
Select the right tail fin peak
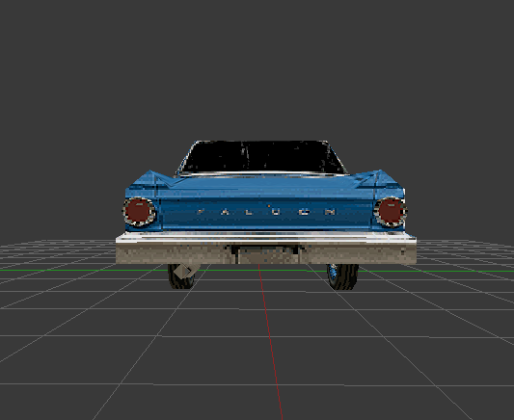pyautogui.click(x=380, y=171)
